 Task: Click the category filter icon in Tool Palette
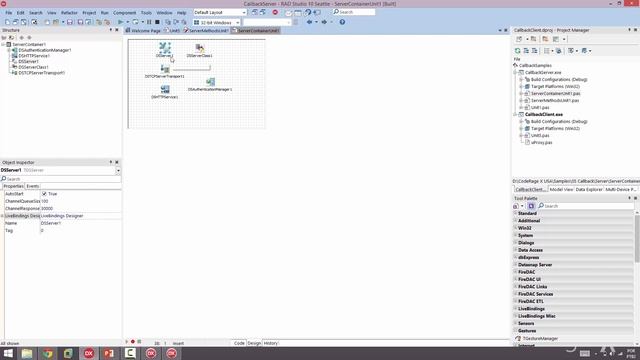[531, 206]
